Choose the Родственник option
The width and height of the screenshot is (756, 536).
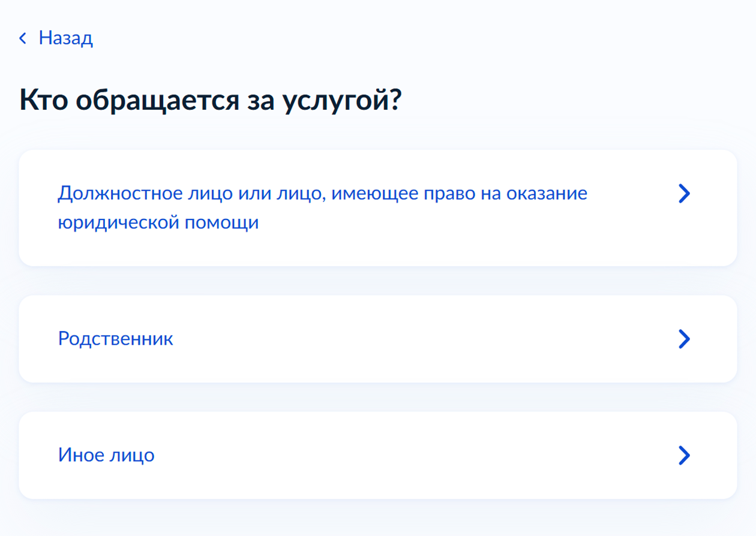[x=378, y=339]
